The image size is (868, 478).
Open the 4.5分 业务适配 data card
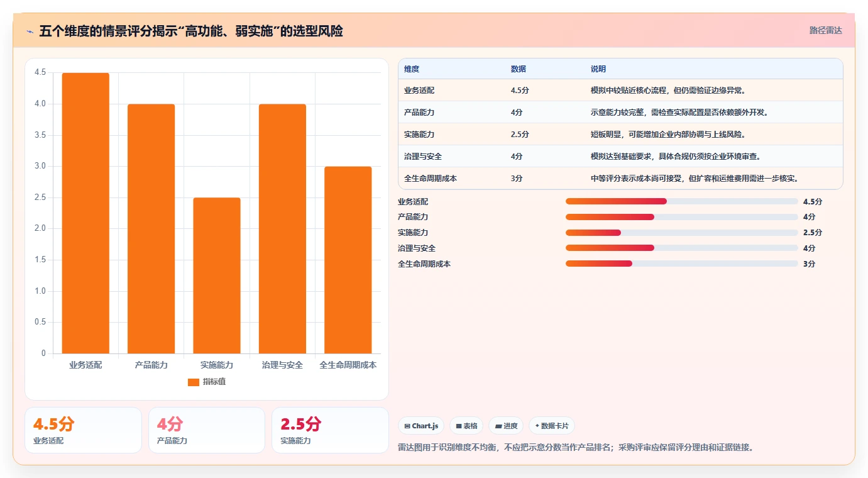tap(83, 430)
